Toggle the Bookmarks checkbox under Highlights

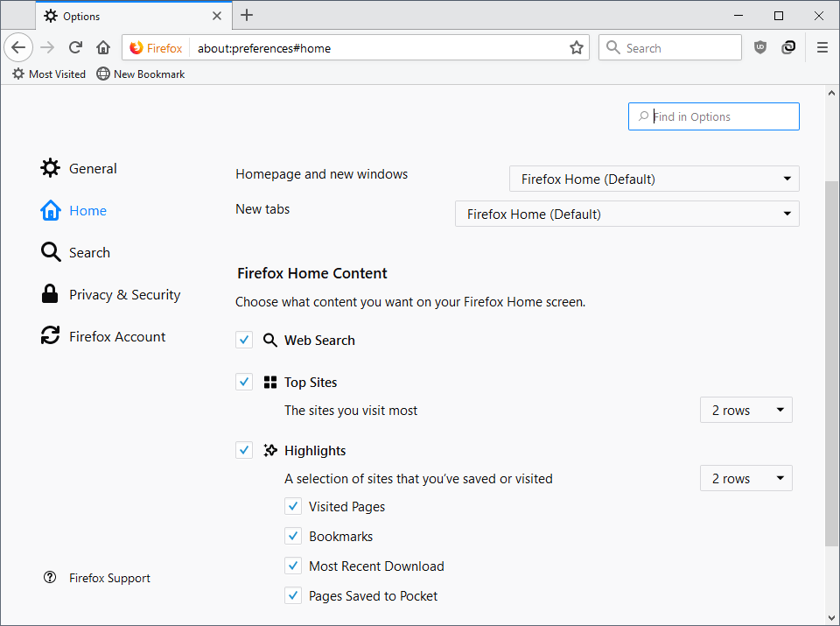coord(292,536)
